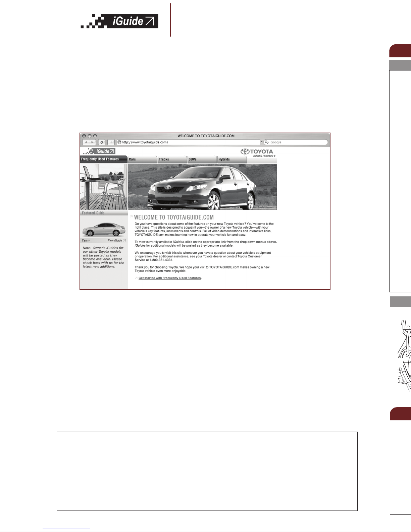Click the window title in the browser title bar

[x=206, y=136]
